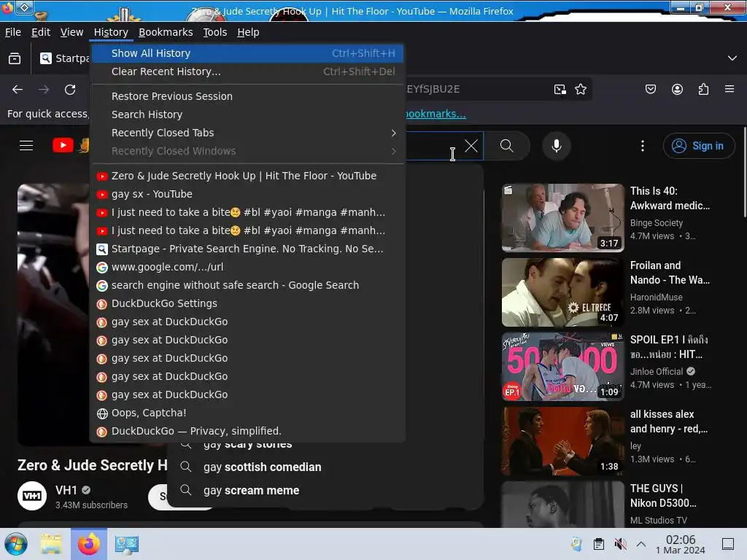Choose Clear Recent History
The width and height of the screenshot is (747, 560).
[248, 71]
